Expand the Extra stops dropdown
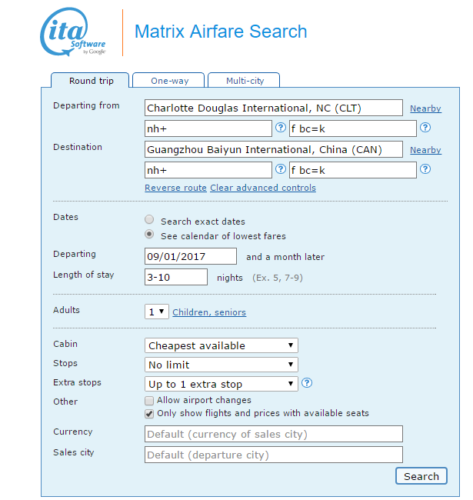The image size is (473, 500). click(221, 384)
